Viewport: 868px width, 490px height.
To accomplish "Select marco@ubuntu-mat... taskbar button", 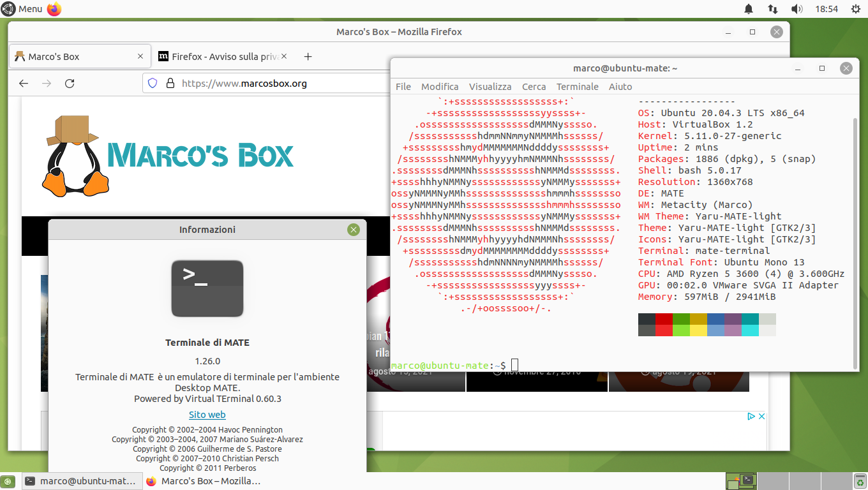I will [82, 481].
